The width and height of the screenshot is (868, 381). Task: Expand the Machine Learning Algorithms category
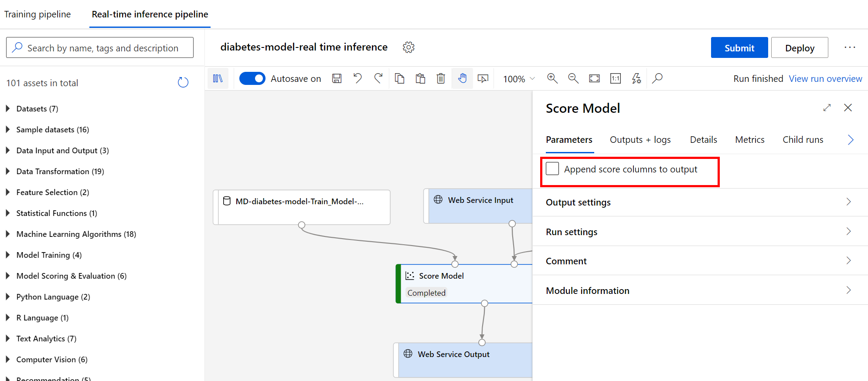click(x=76, y=234)
